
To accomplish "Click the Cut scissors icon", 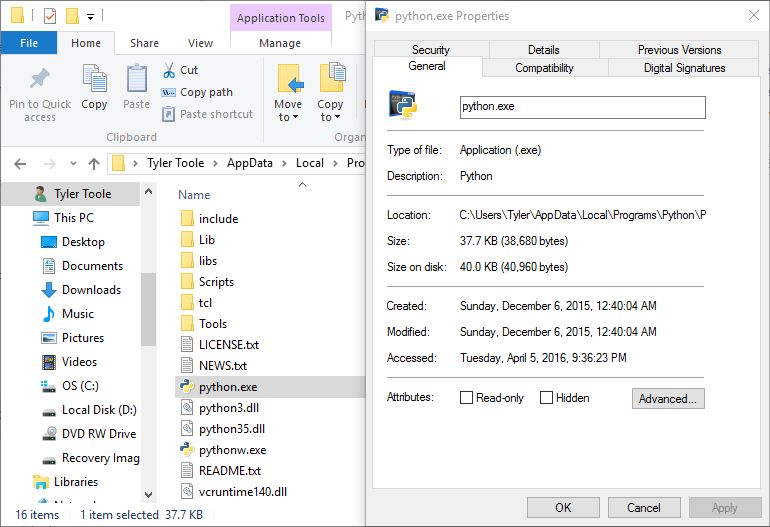I will coord(169,70).
